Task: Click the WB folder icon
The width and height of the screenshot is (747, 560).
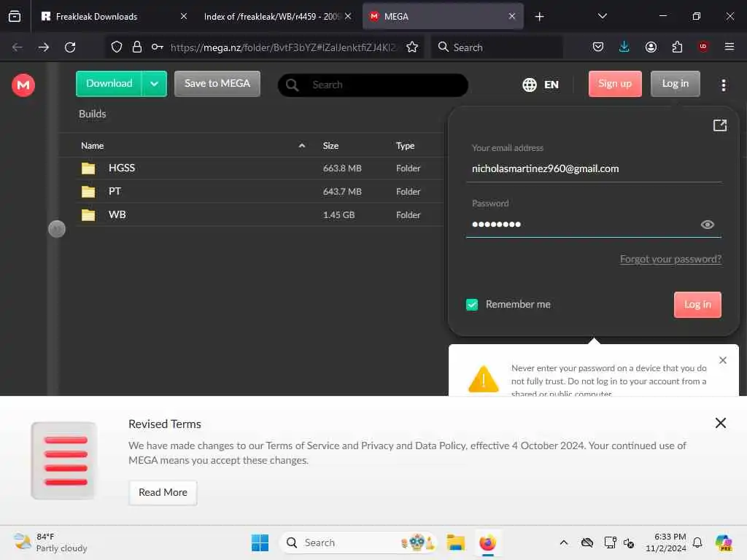Action: [88, 215]
